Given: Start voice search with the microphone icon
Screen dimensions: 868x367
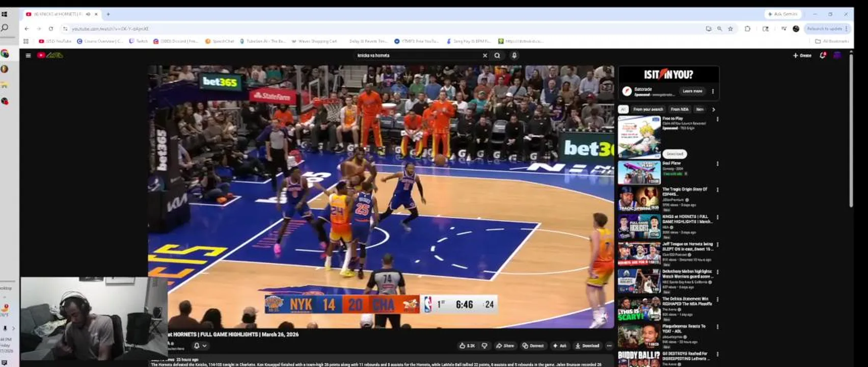Looking at the screenshot, I should (x=514, y=56).
